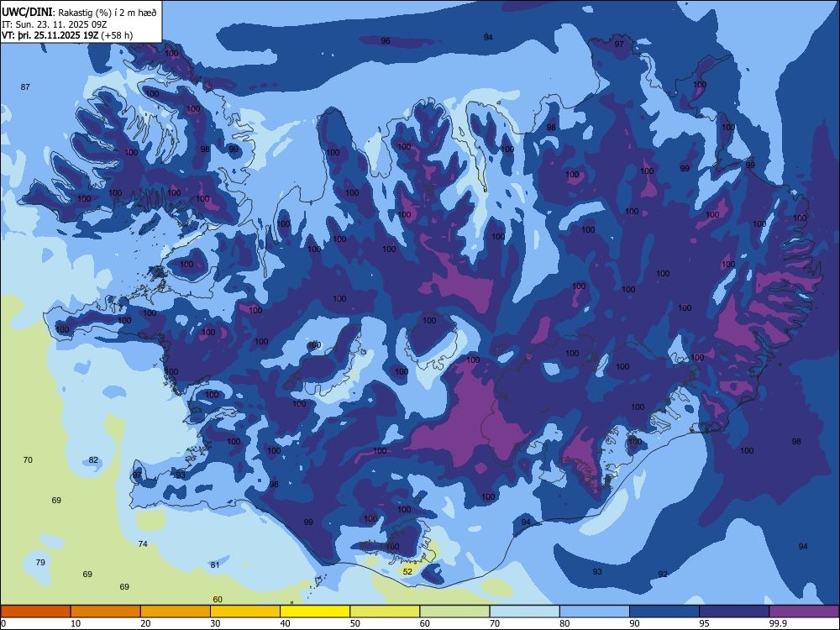Select the map value 82

[x=93, y=459]
